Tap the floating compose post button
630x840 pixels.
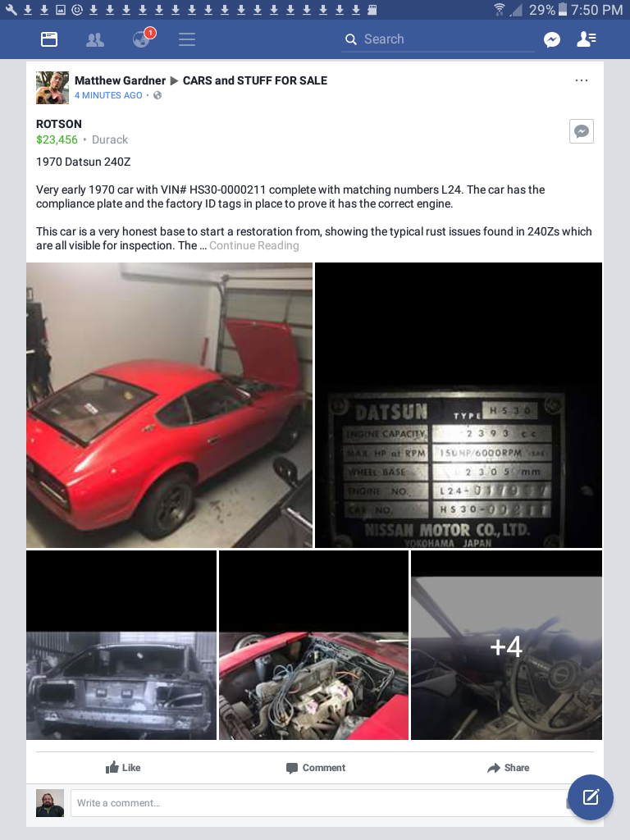pyautogui.click(x=591, y=797)
